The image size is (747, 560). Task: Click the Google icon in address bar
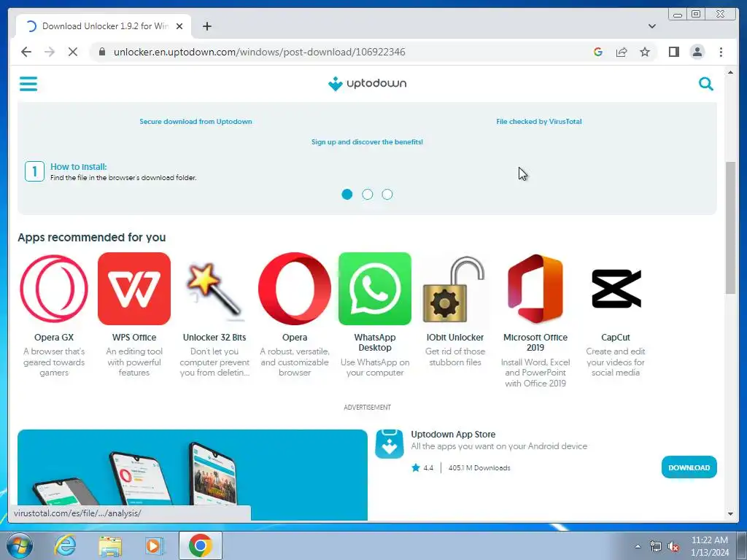[598, 52]
